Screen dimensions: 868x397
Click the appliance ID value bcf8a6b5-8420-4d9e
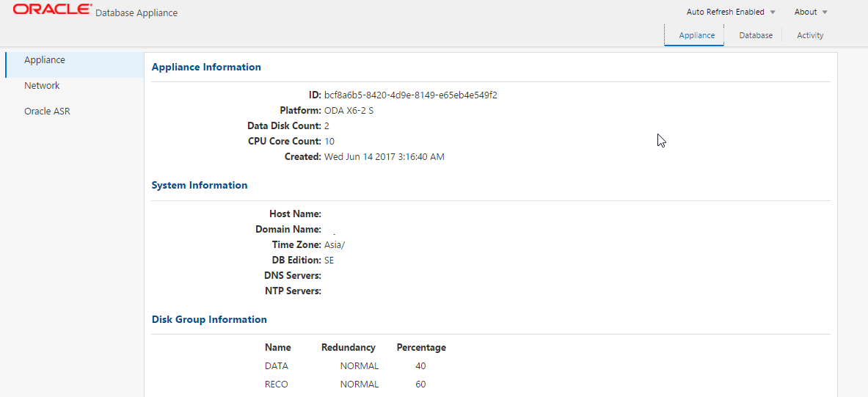tap(411, 95)
